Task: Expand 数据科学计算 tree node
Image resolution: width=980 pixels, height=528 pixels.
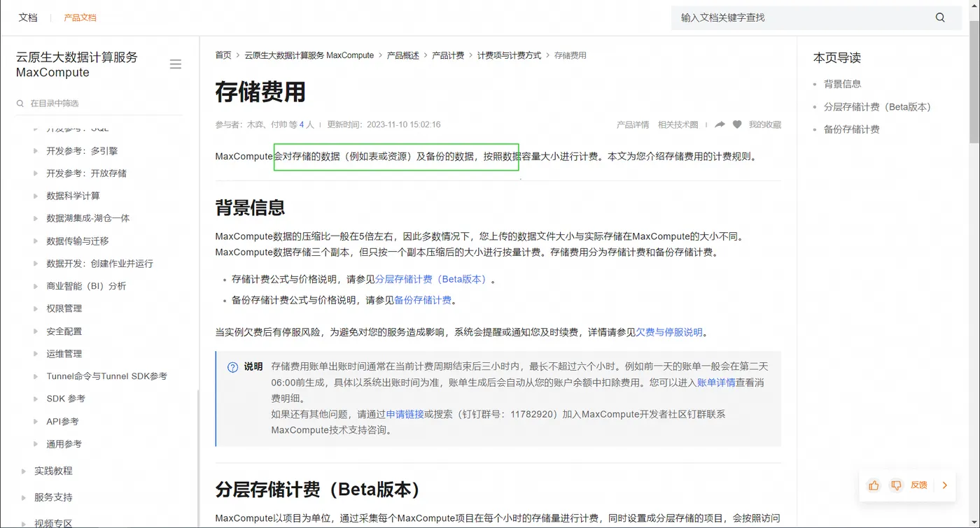Action: (x=36, y=196)
